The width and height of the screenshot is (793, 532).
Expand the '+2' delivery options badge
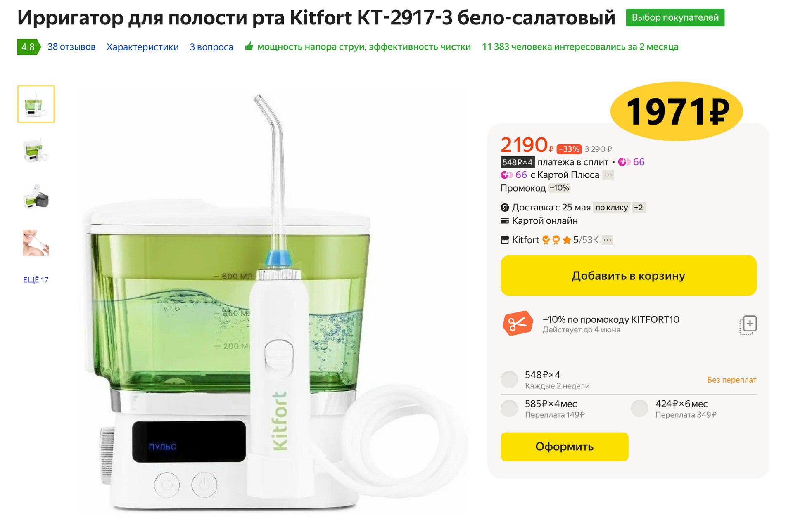(x=638, y=208)
